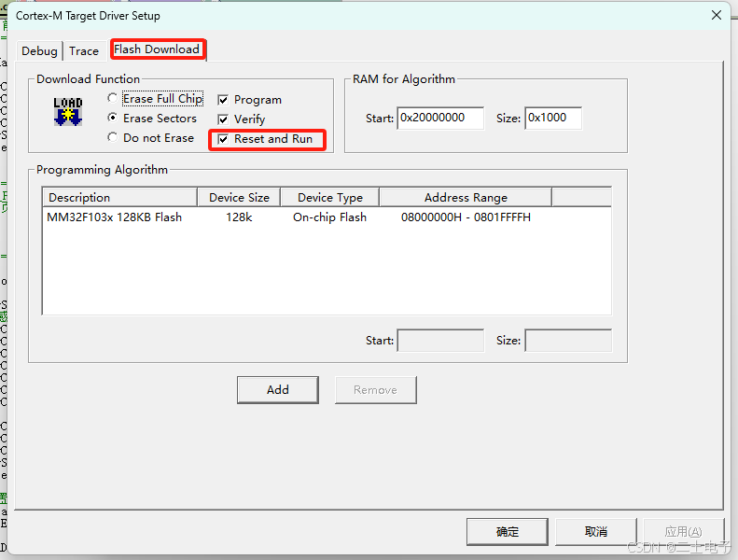Click the 应用(A) apply button
This screenshot has height=560, width=738.
click(x=683, y=532)
